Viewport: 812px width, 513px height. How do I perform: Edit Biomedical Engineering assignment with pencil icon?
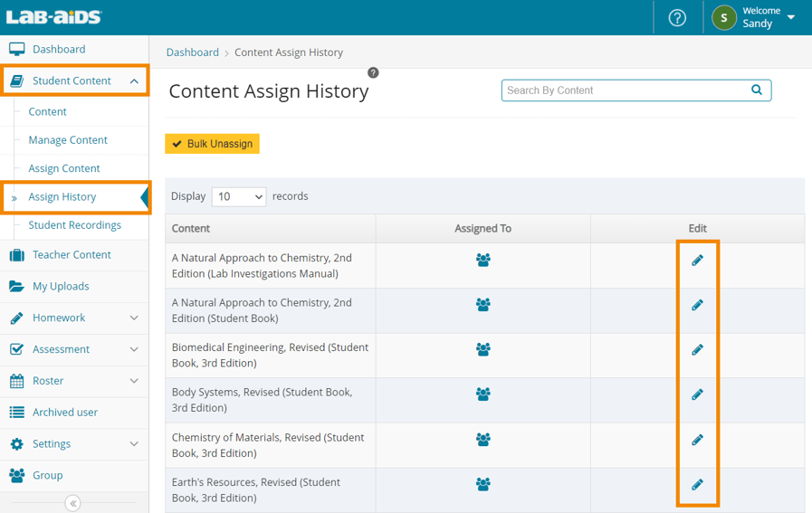(x=697, y=350)
